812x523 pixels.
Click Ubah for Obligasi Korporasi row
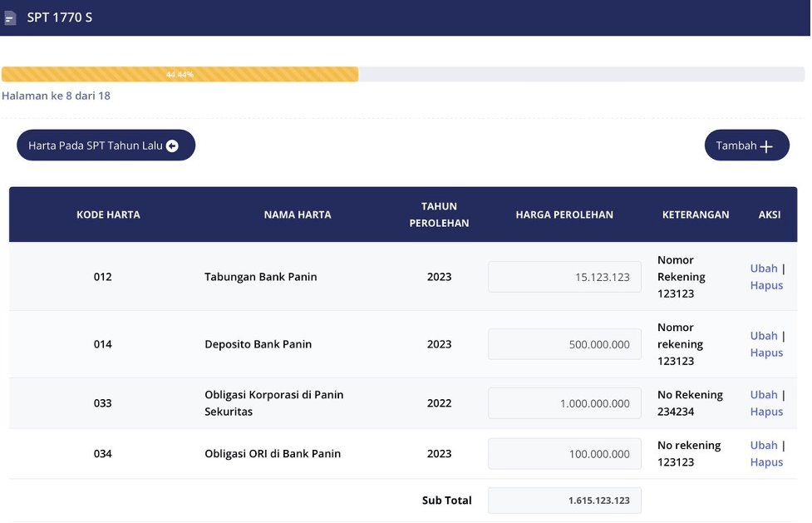(764, 395)
